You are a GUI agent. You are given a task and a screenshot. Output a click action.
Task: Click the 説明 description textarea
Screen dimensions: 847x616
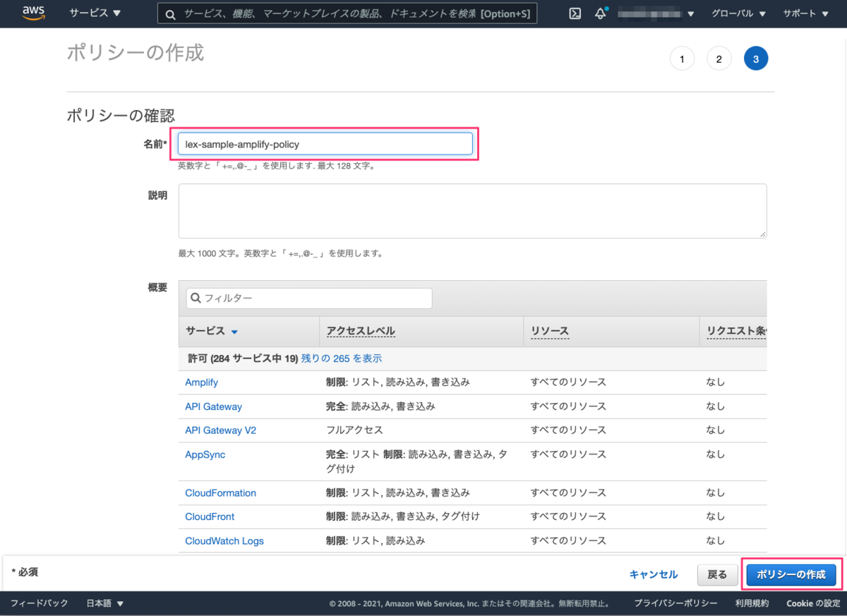(x=471, y=210)
